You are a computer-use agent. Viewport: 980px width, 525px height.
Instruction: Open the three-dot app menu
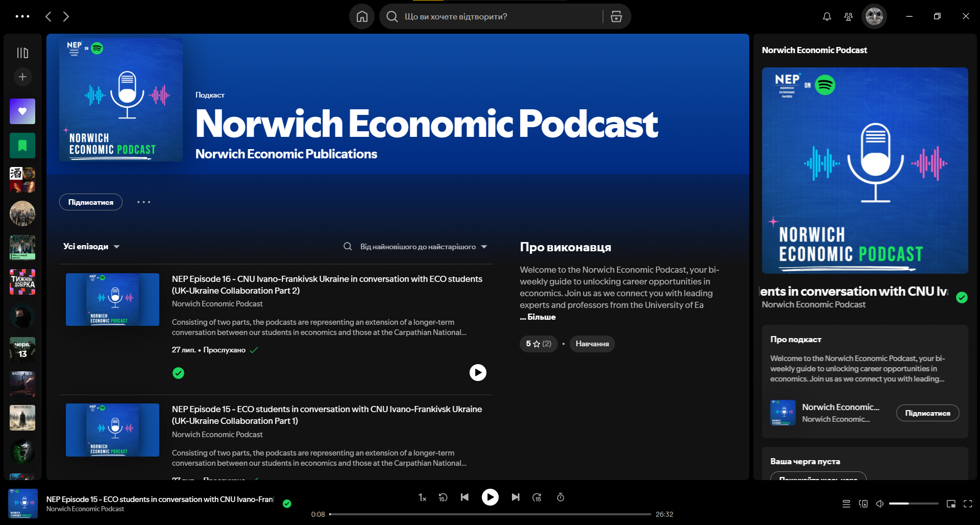[22, 16]
